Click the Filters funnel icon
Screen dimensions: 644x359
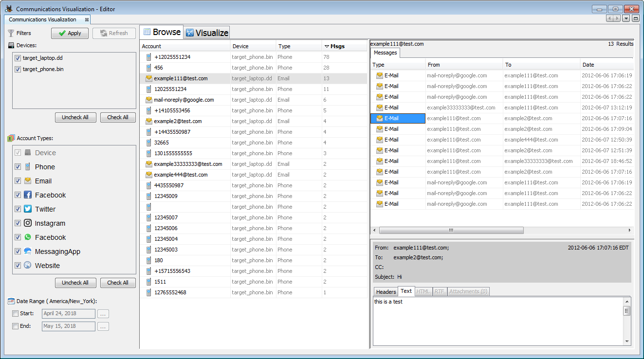coord(11,33)
